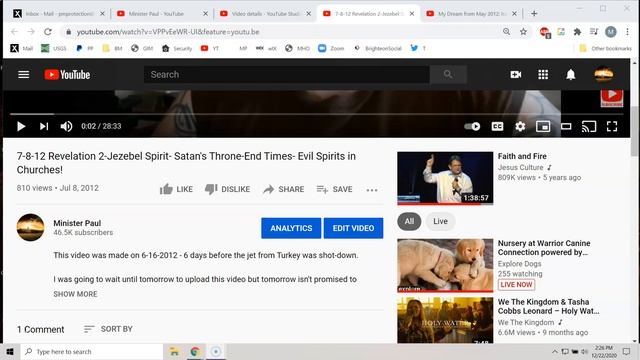Switch to theater mode
The image size is (640, 360).
click(x=566, y=127)
